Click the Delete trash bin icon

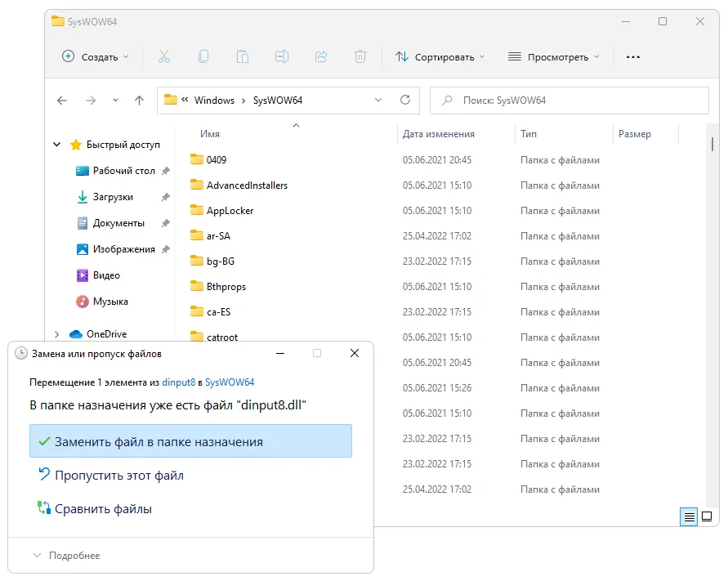[360, 57]
